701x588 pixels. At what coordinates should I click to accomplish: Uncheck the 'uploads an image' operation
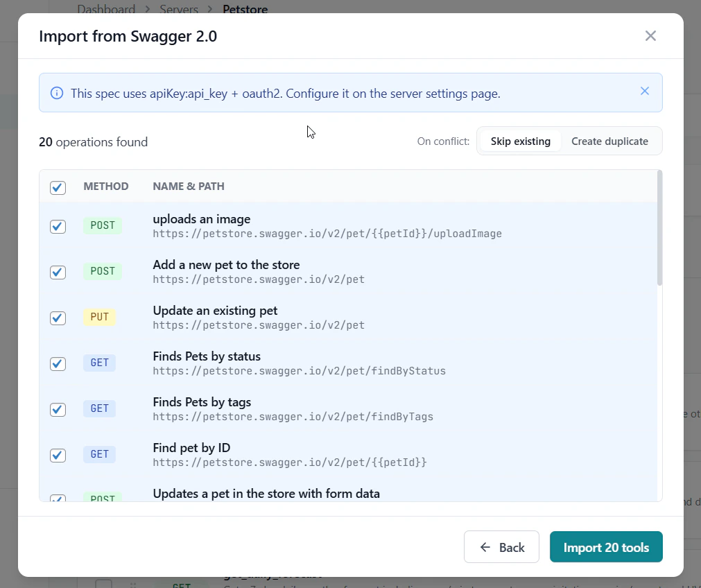pos(58,226)
